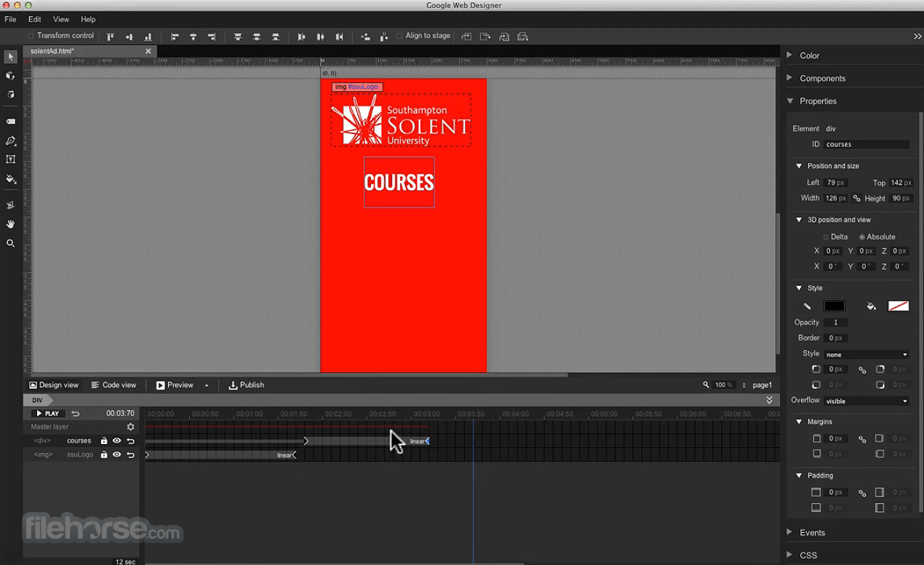This screenshot has width=924, height=565.
Task: Select the COURSES text on stage
Action: pos(399,182)
